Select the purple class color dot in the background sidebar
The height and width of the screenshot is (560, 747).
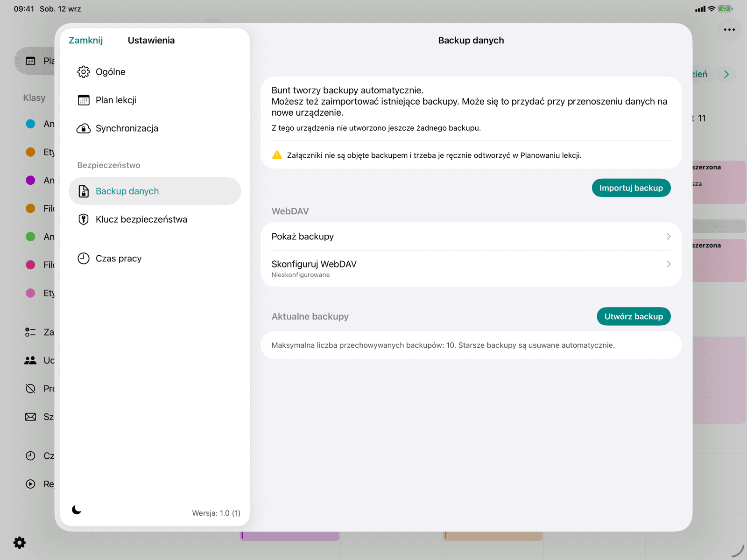pyautogui.click(x=30, y=180)
